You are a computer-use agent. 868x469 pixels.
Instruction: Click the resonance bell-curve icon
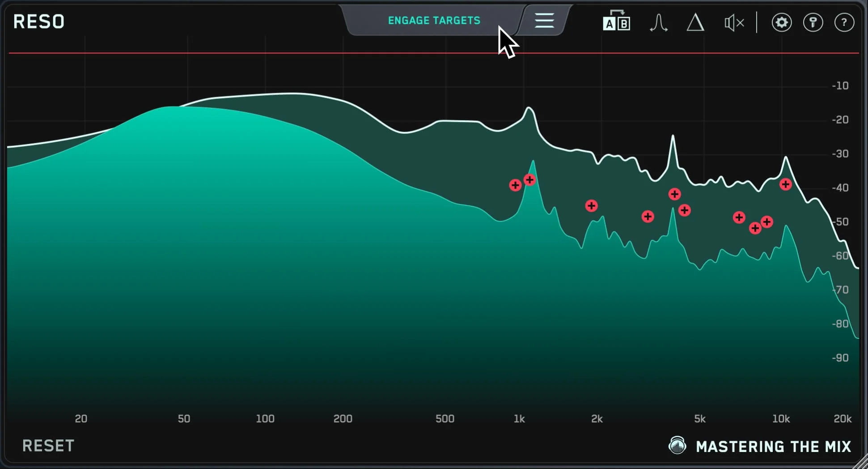pos(658,22)
